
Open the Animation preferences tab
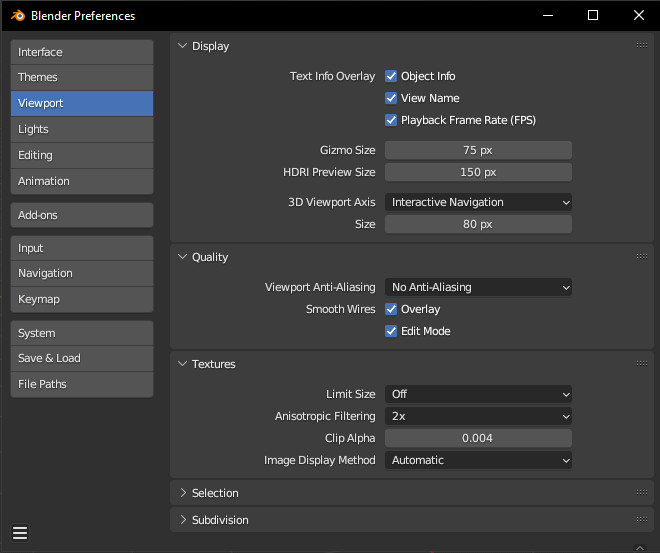pyautogui.click(x=82, y=181)
